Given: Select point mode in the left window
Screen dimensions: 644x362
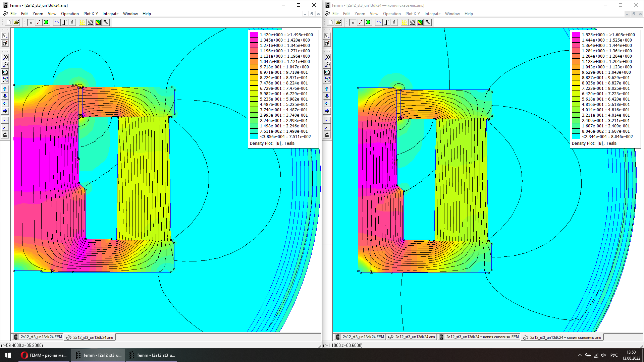Looking at the screenshot, I should click(x=31, y=22).
